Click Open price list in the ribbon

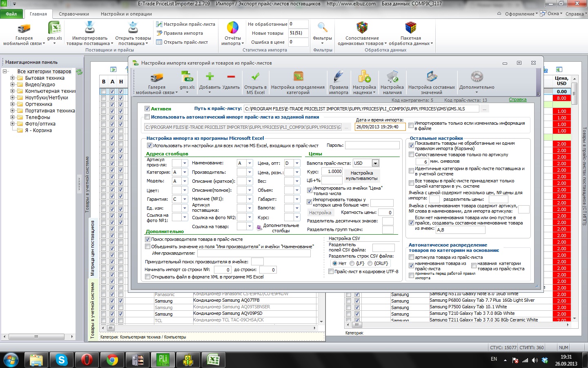point(182,42)
